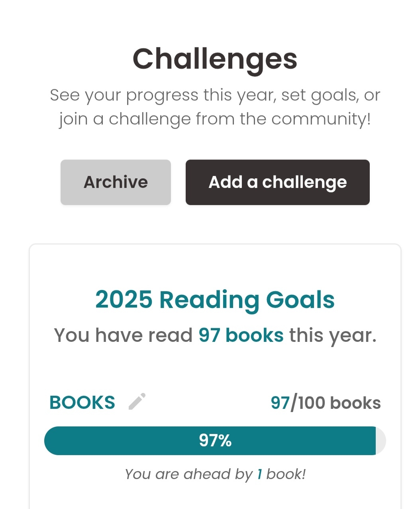Select the 97% progress label
Viewport: 420px width, 509px height.
coord(215,441)
